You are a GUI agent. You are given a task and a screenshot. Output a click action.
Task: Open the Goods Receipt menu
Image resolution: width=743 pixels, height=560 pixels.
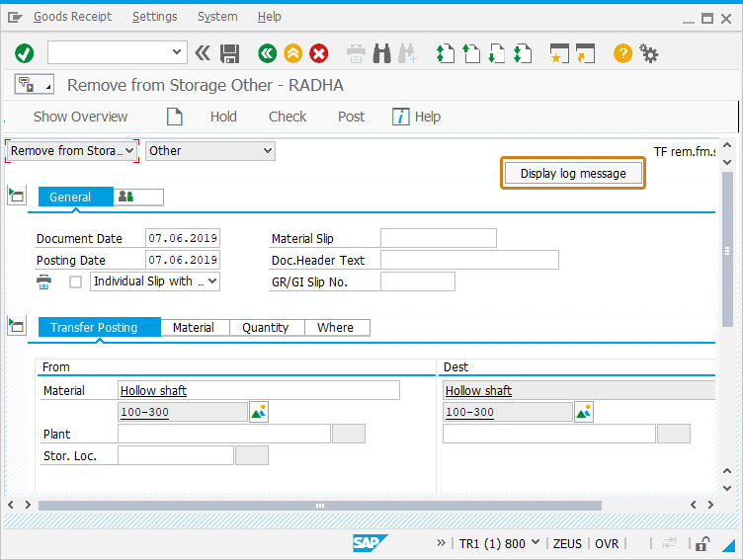72,17
